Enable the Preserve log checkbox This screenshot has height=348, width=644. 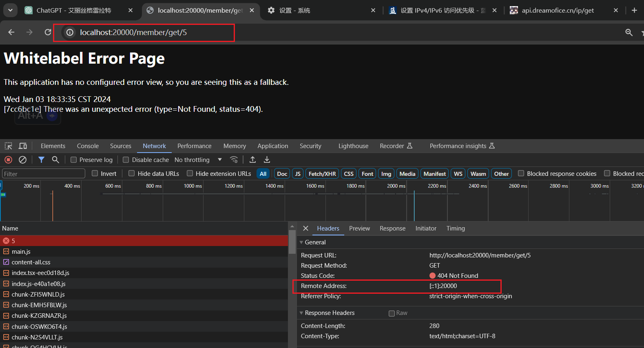tap(74, 160)
